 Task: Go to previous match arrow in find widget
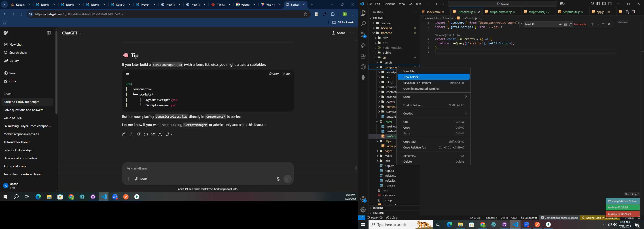click(592, 24)
